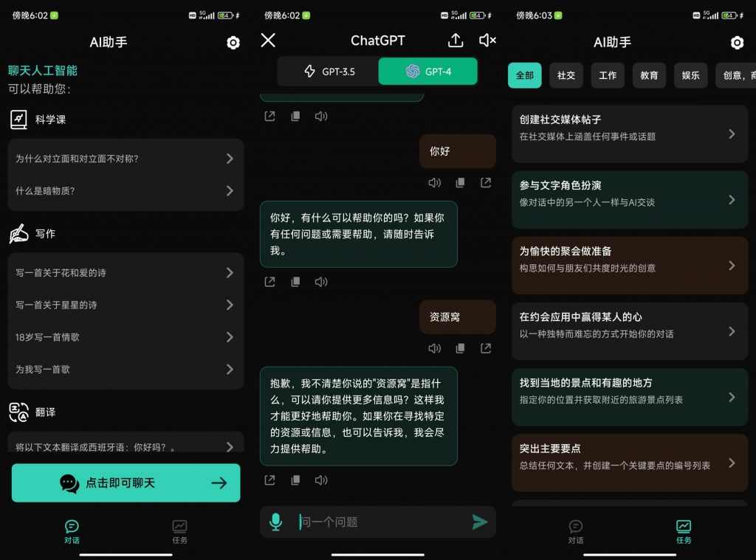This screenshot has height=560, width=756.
Task: Select 任务 tab in left screen bottom bar
Action: coord(180,532)
